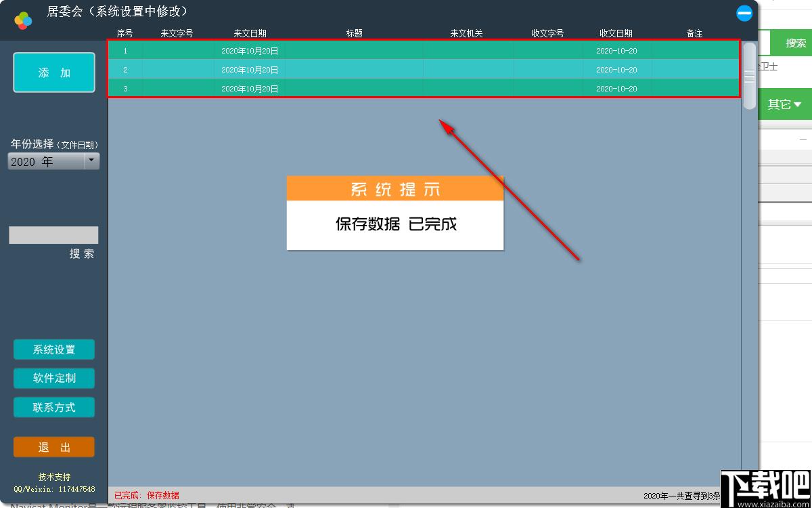This screenshot has width=812, height=508.
Task: Select the 序号 column header
Action: (x=125, y=33)
